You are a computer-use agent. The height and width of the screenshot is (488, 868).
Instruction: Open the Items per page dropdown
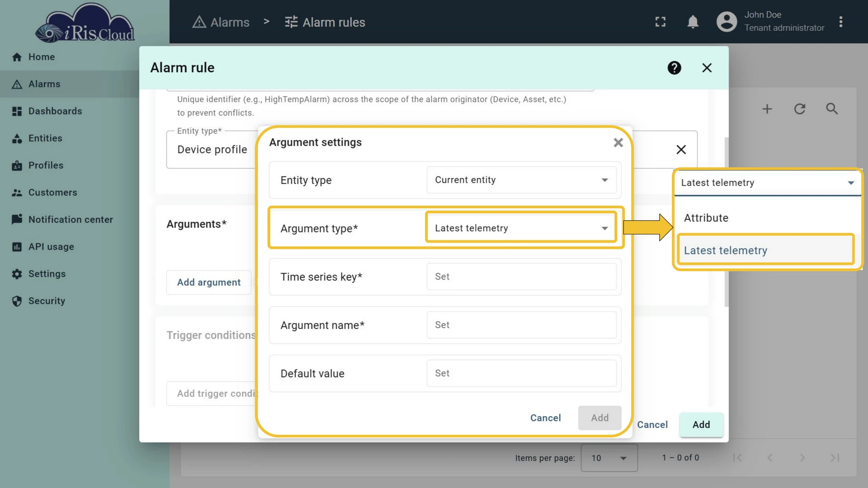(609, 458)
